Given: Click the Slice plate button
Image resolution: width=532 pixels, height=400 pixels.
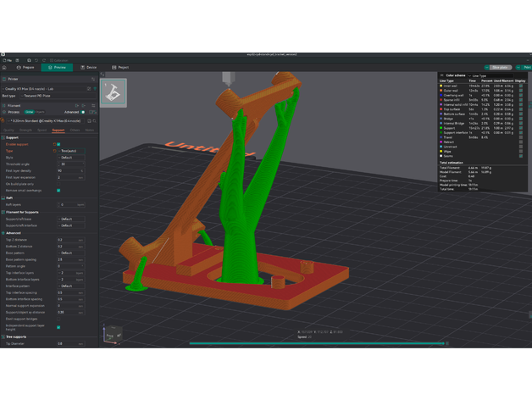Looking at the screenshot, I should click(x=499, y=67).
